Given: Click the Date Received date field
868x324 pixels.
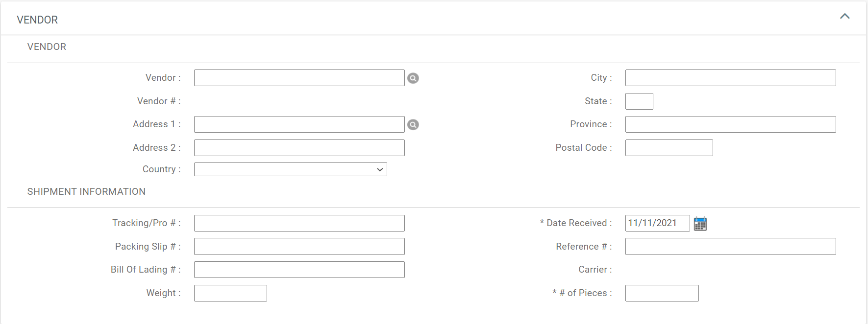Looking at the screenshot, I should (x=657, y=223).
